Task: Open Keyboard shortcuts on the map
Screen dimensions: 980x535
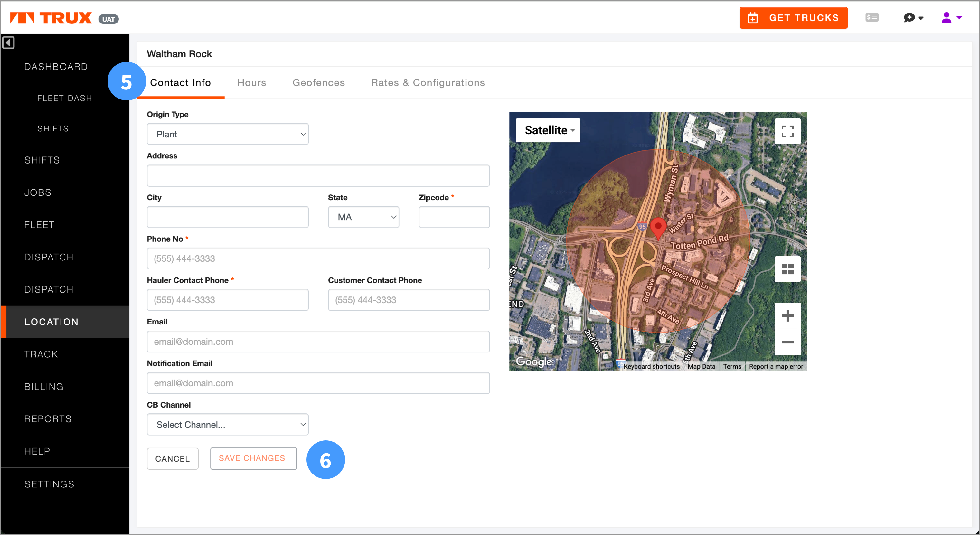Action: (x=651, y=366)
